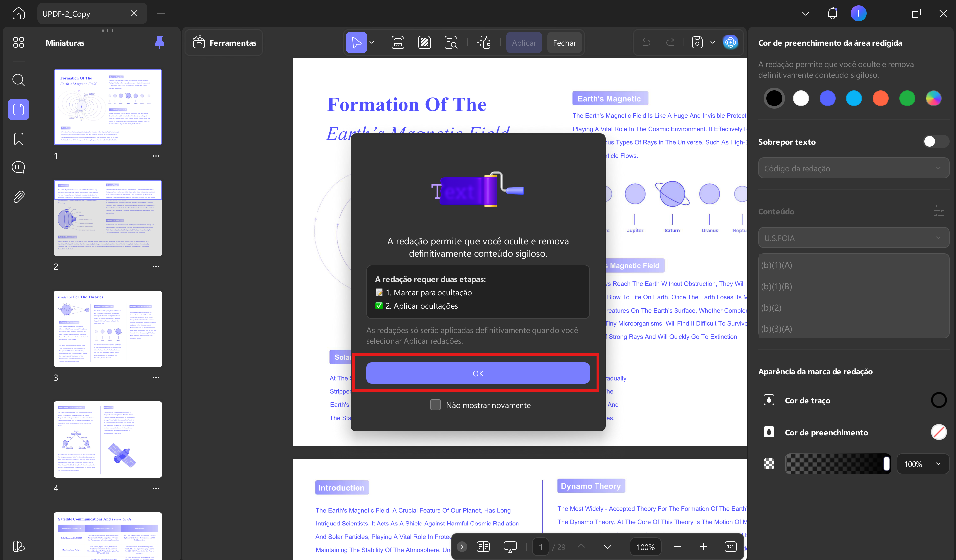This screenshot has height=560, width=956.
Task: Click the Conteúdo settings sliders icon
Action: [x=938, y=211]
